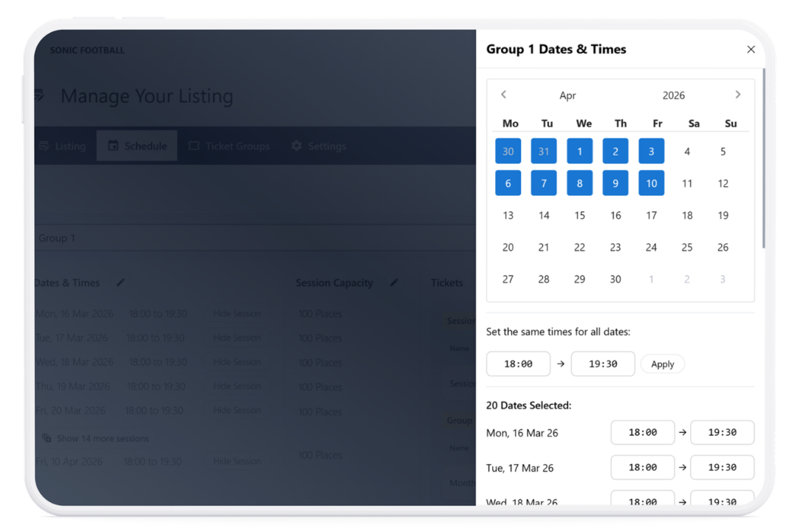Expand Show 14 more sessions
The image size is (798, 532).
point(95,438)
